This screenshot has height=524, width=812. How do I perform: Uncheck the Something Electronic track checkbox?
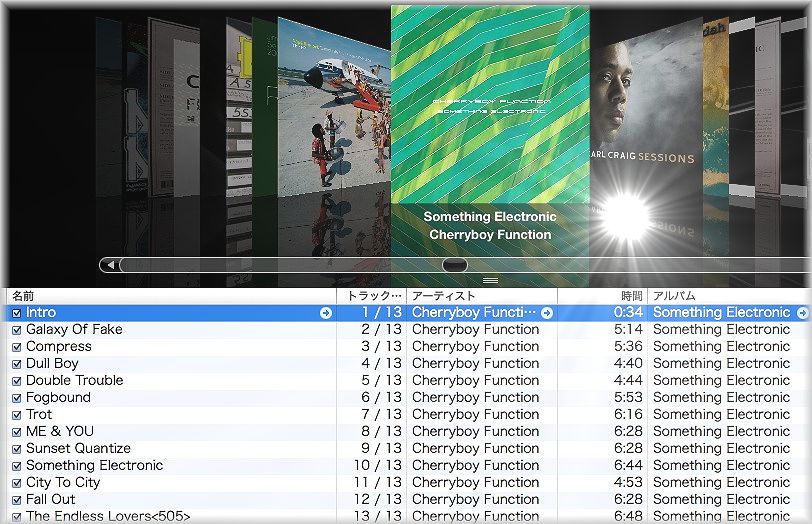[17, 467]
